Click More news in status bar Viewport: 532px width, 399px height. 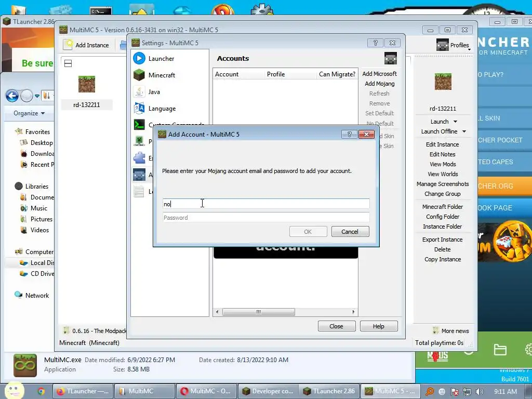[x=451, y=331]
